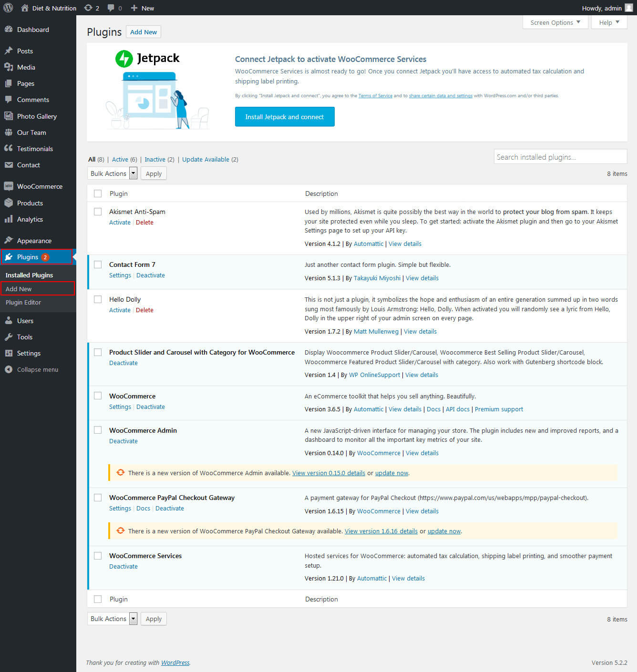Click the Testimonials quote icon
637x672 pixels.
[x=9, y=148]
